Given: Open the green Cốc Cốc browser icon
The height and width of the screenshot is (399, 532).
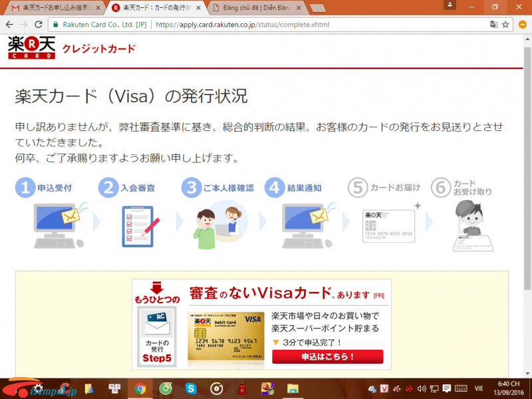Looking at the screenshot, I should pos(166,389).
